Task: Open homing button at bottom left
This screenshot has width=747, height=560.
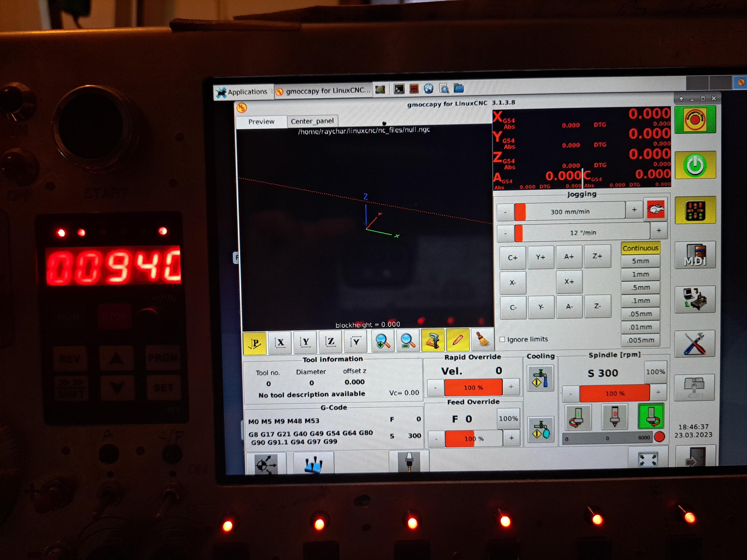Action: tap(267, 463)
